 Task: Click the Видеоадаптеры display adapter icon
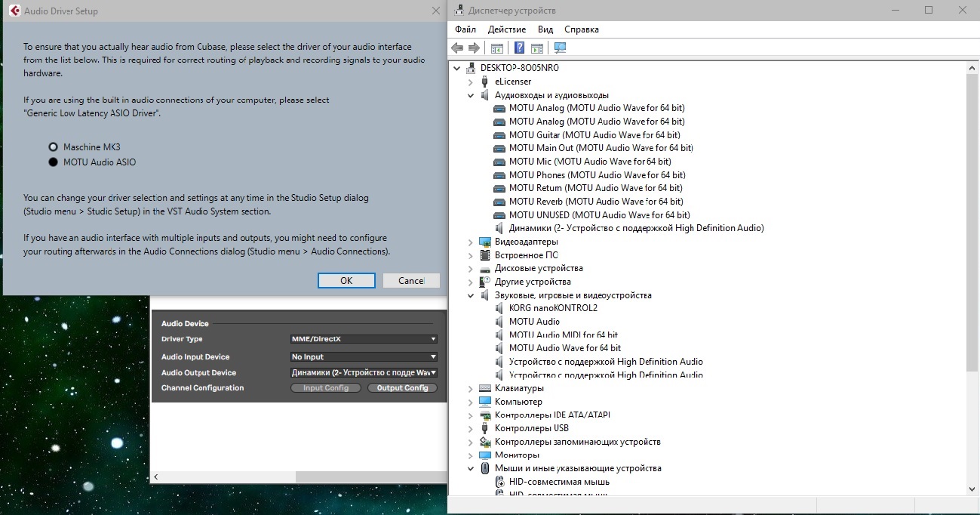point(485,242)
